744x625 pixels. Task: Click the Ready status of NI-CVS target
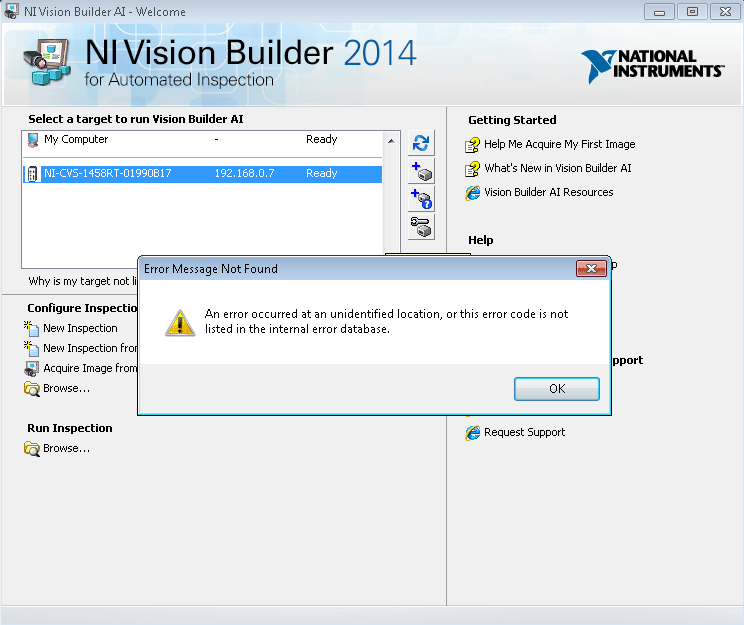click(x=321, y=173)
